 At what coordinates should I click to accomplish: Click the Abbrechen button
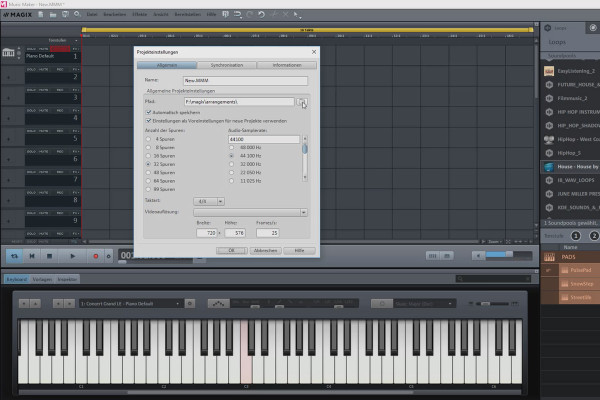click(x=266, y=251)
